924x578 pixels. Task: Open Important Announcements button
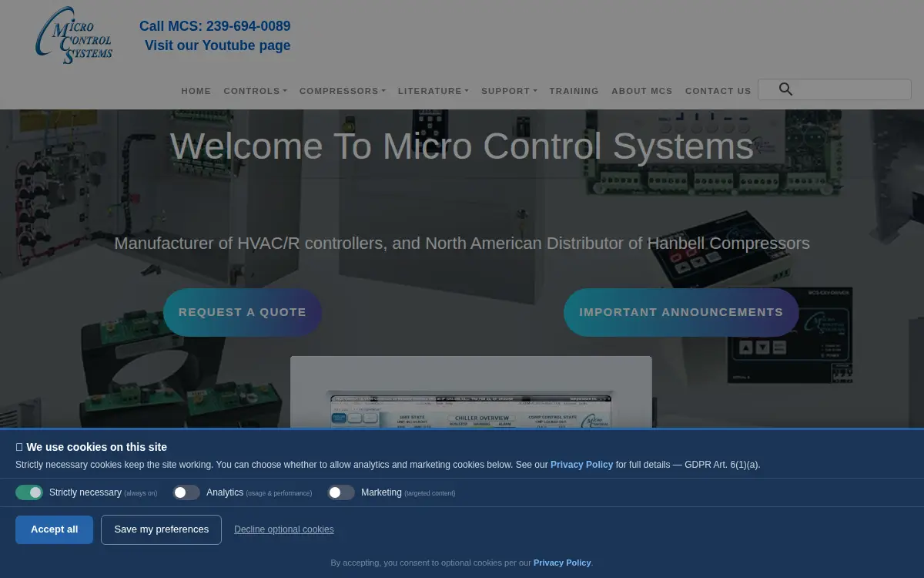point(681,312)
